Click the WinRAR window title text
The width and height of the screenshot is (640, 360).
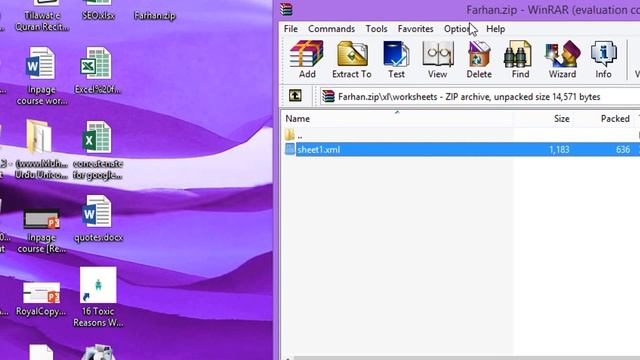coord(553,10)
